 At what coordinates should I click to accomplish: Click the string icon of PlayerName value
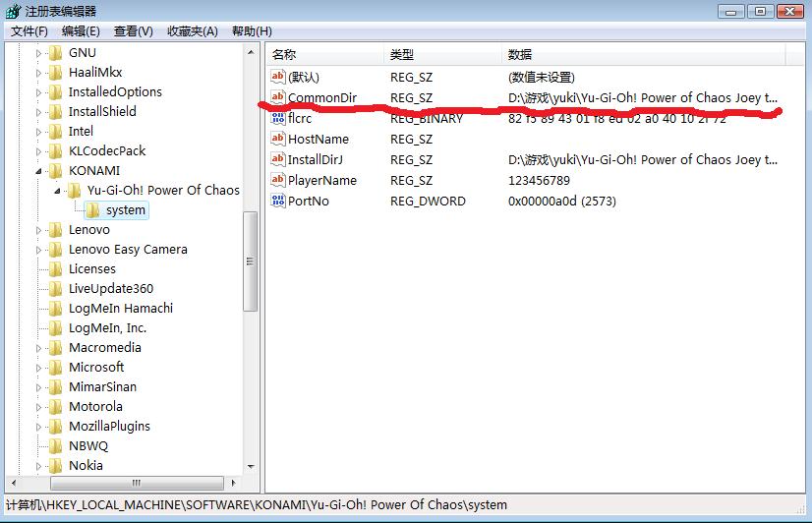pos(278,180)
